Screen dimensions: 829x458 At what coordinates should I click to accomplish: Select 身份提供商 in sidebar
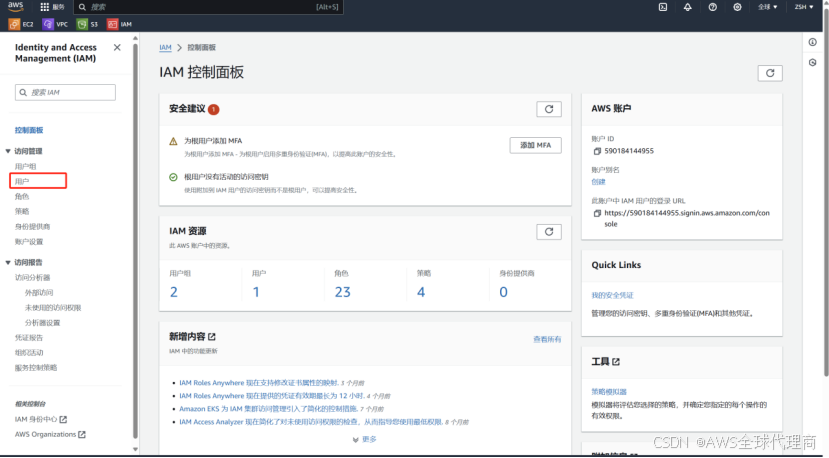tap(32, 227)
